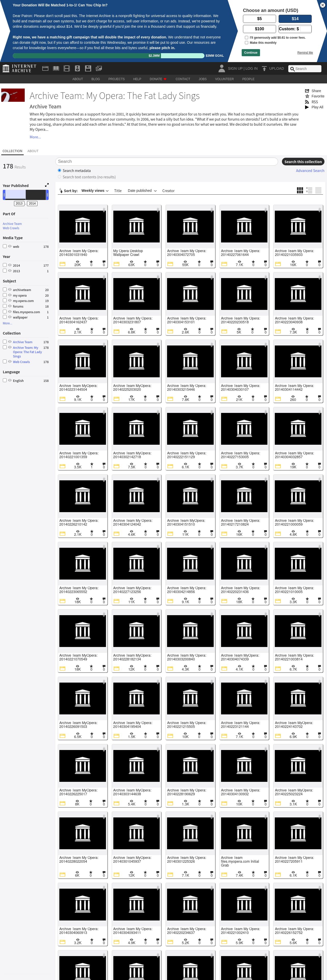Expand the description with 'More...' link
Viewport: 327px width, 980px height.
[x=35, y=137]
